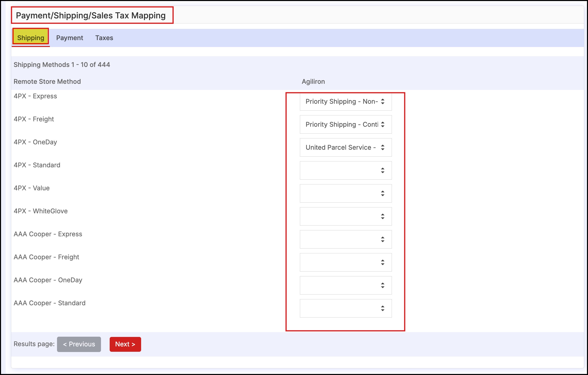Open Agiliron dropdown for AAA Cooper - Express
Screen dimensions: 588x375
(346, 239)
